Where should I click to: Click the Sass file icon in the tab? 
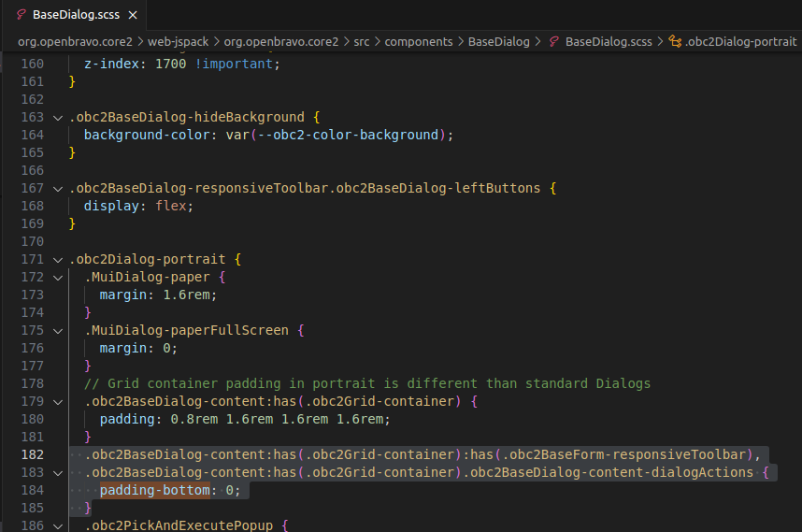coord(21,15)
